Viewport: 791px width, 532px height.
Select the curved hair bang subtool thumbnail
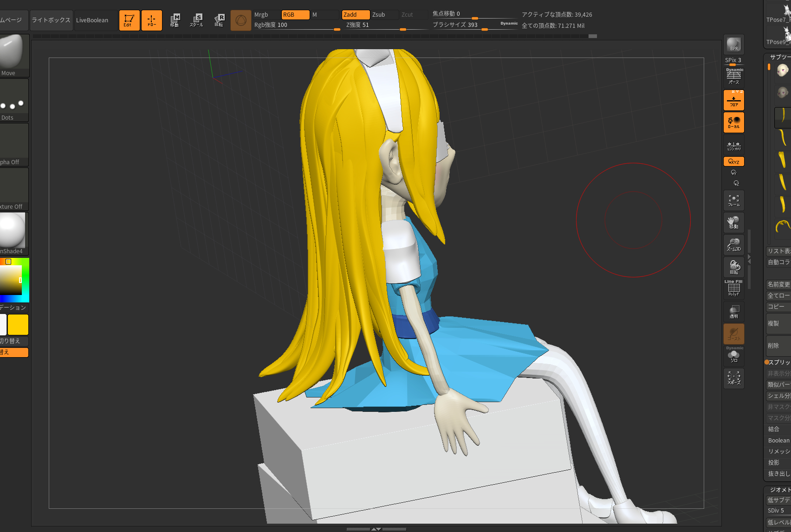pyautogui.click(x=783, y=226)
